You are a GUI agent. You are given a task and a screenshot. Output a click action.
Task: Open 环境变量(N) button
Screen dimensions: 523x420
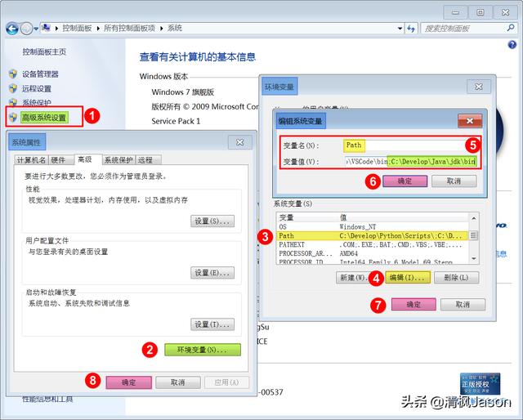coord(203,350)
